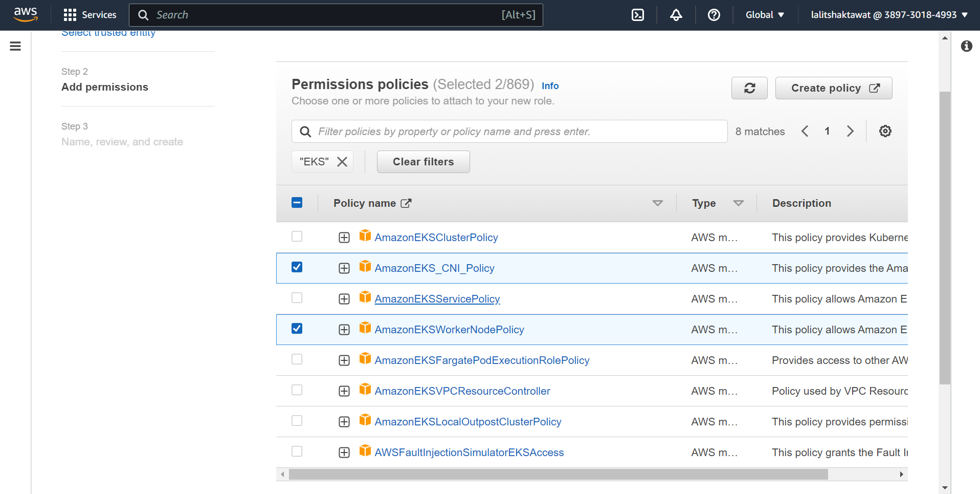Open the lalitshaktawat account dropdown
Viewport: 980px width, 494px height.
tap(889, 15)
